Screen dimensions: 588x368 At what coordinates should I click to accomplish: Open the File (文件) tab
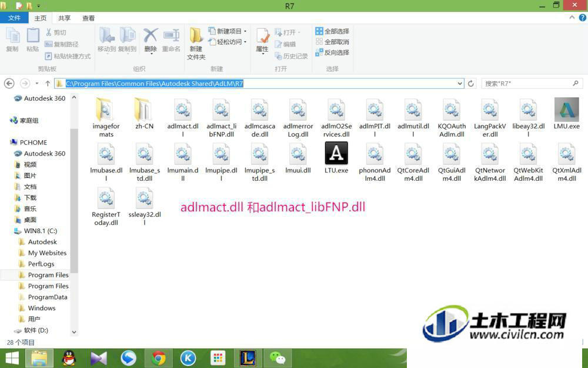pyautogui.click(x=14, y=18)
